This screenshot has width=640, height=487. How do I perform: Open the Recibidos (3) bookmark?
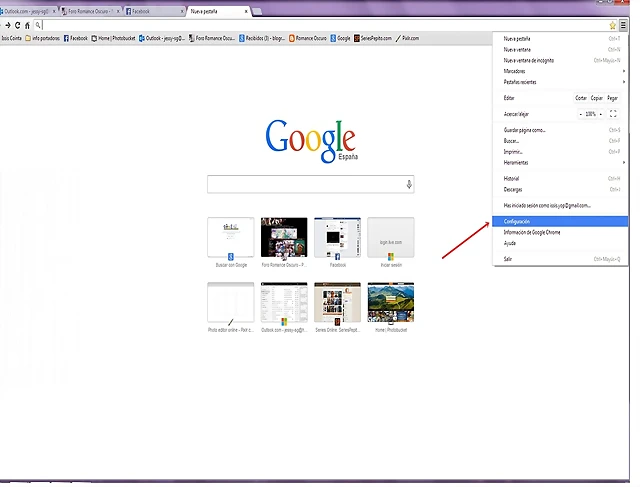pyautogui.click(x=262, y=38)
